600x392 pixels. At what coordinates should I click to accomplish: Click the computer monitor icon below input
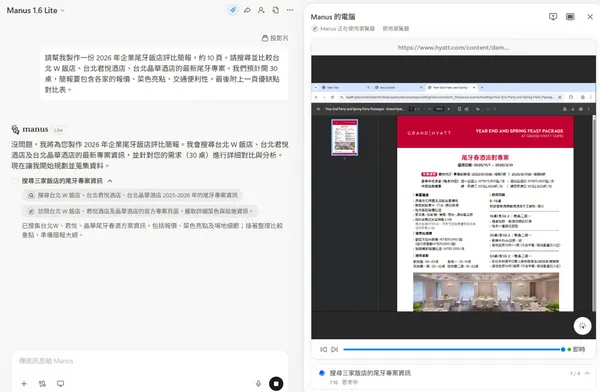coord(60,384)
